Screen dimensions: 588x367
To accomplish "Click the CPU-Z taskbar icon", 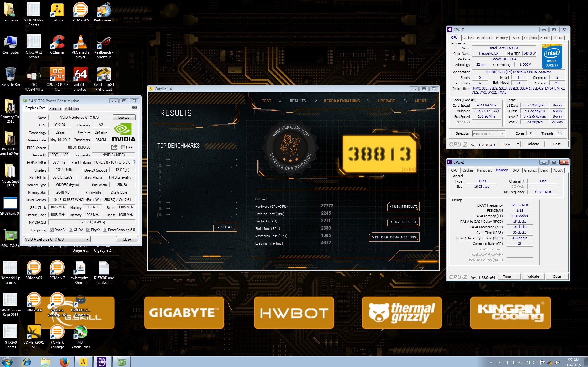I will click(102, 362).
